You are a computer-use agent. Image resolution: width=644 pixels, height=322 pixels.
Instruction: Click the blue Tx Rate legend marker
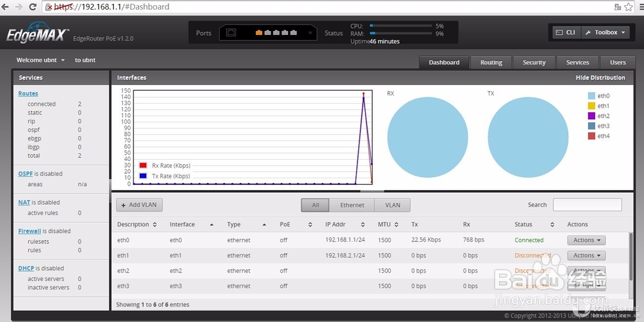tap(143, 176)
